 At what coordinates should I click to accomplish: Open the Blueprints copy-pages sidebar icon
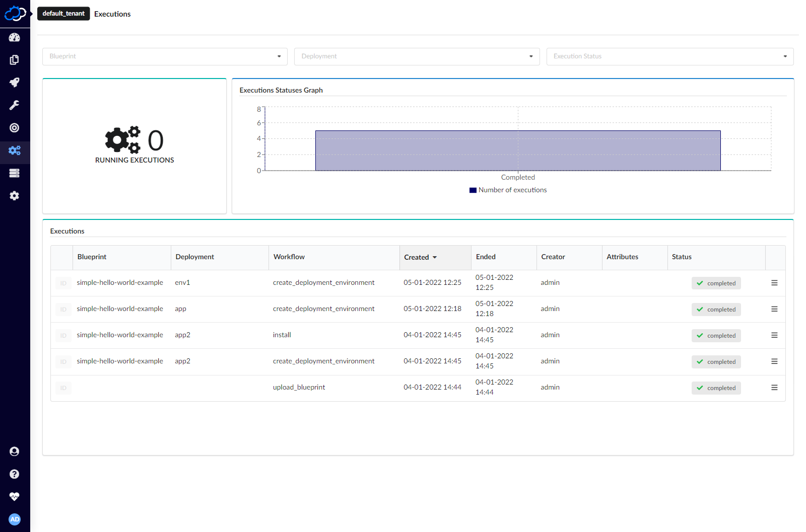[x=15, y=60]
